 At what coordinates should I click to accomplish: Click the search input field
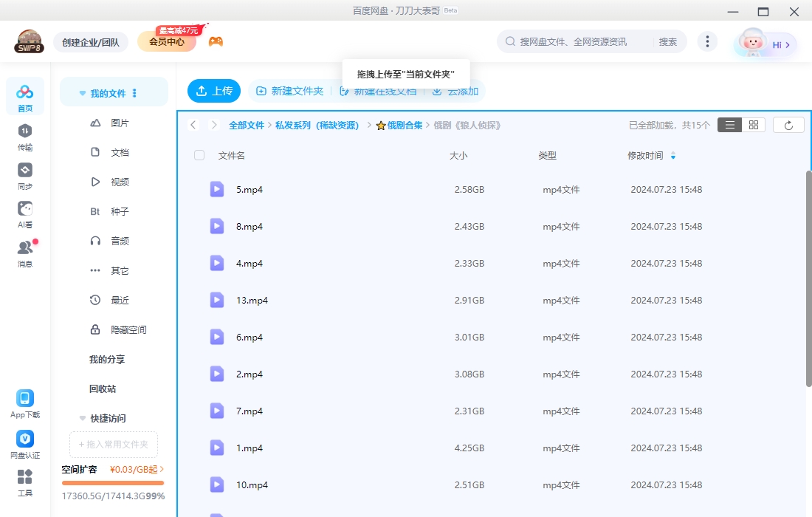[583, 41]
